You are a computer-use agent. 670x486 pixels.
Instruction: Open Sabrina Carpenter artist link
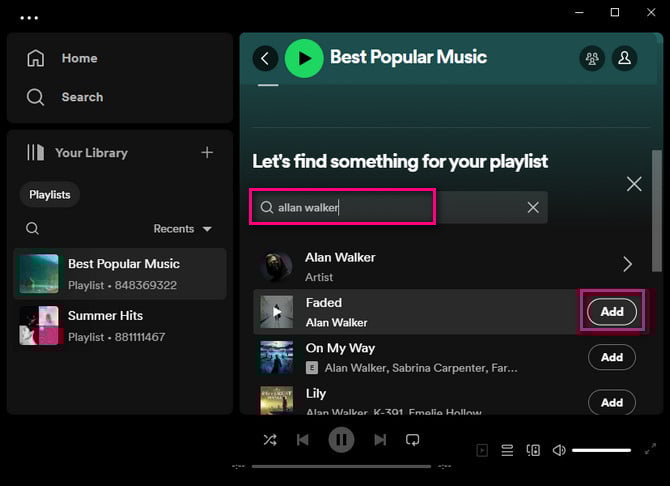pos(439,368)
